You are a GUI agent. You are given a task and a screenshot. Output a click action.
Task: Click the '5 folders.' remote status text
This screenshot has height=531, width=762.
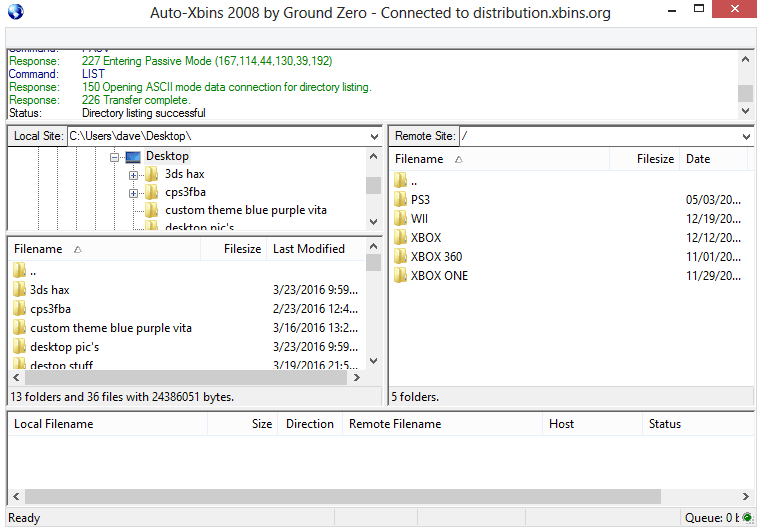click(415, 397)
